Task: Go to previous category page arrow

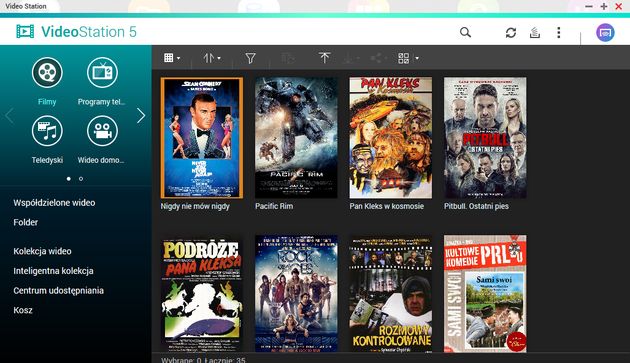Action: pos(10,115)
